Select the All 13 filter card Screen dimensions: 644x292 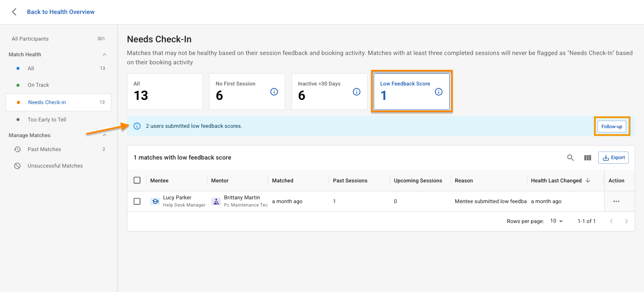coord(165,92)
